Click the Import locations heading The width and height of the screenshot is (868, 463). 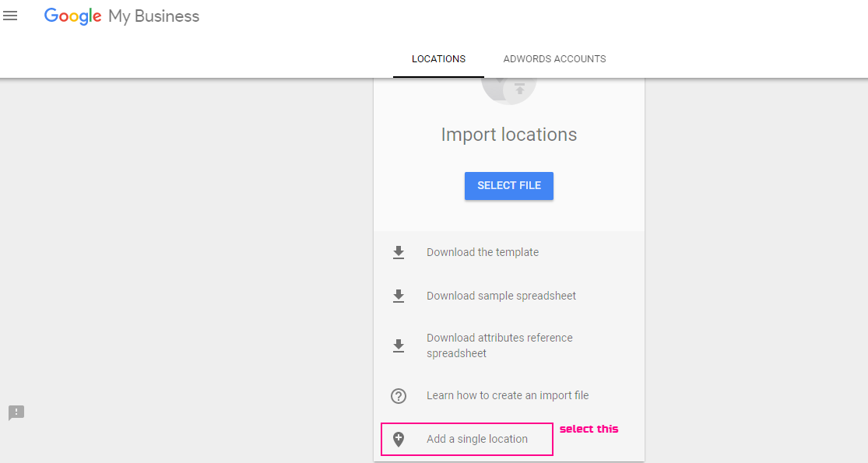point(508,135)
